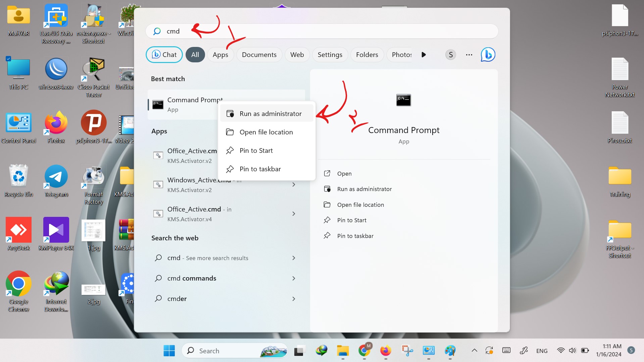Viewport: 644px width, 362px height.
Task: Open EaseUS Data Recovery desktop shortcut
Action: (56, 23)
